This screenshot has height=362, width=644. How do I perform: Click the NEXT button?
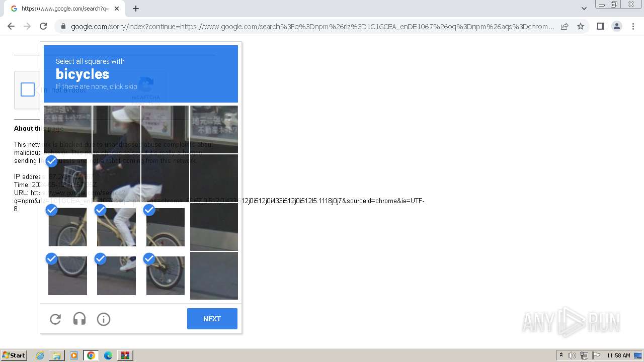(212, 319)
